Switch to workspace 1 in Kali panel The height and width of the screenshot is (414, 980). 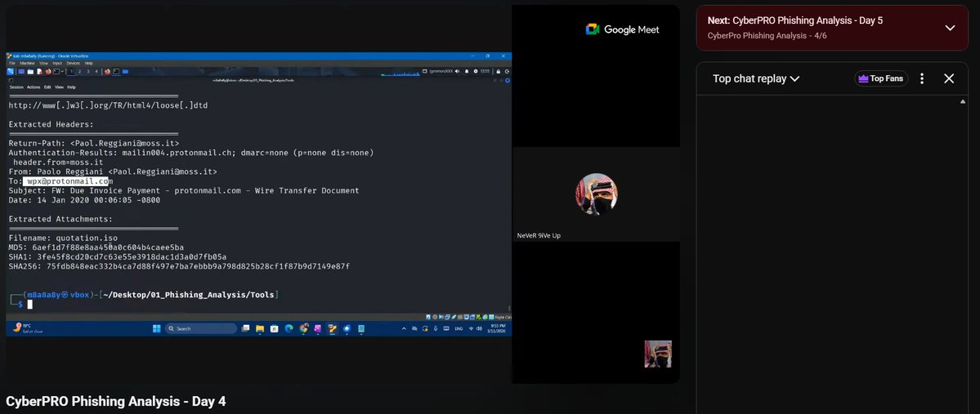pyautogui.click(x=70, y=72)
